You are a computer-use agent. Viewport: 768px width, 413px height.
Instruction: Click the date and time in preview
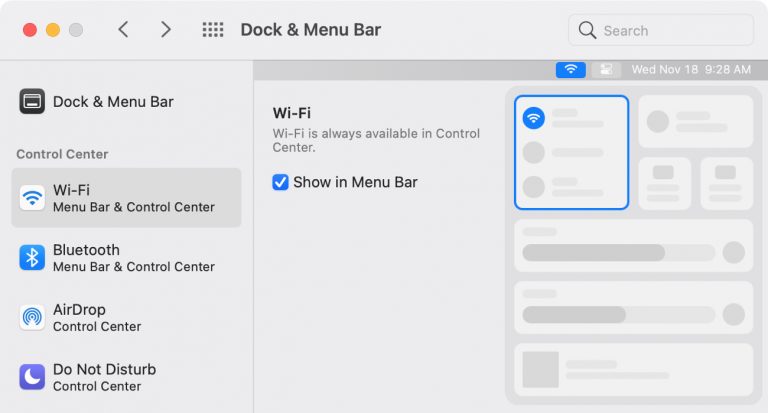pyautogui.click(x=691, y=70)
